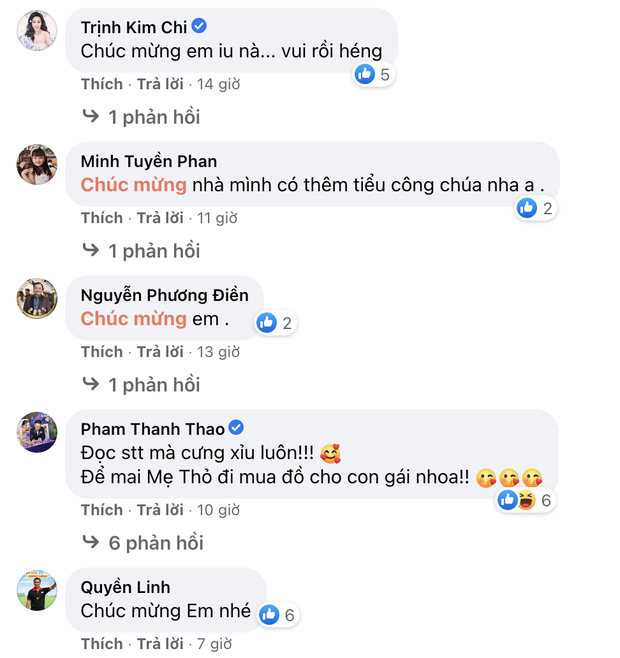Toggle Thích on Pham Thanh Thao's comment
Image resolution: width=620 pixels, height=658 pixels.
coord(102,510)
